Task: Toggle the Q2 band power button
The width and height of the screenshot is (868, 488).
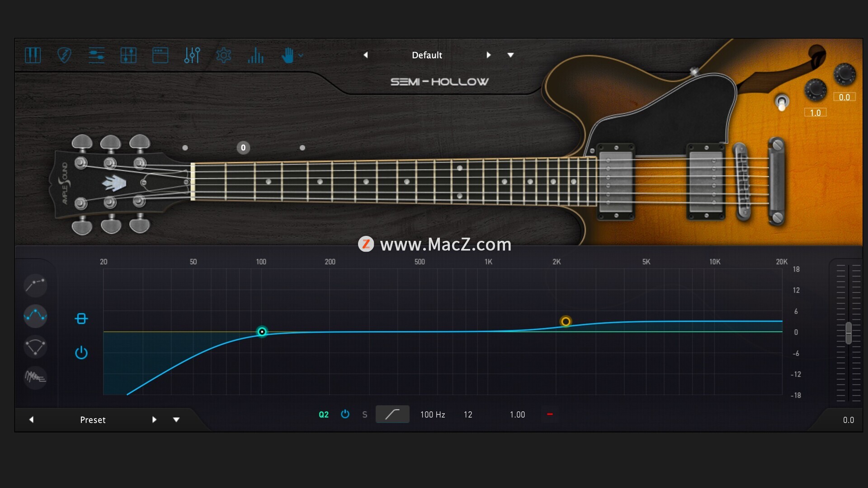Action: [345, 414]
